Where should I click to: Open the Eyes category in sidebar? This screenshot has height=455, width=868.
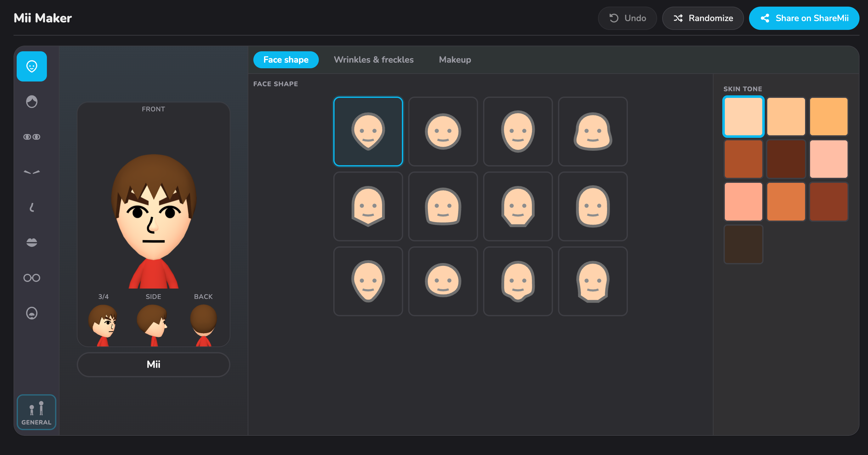[32, 137]
